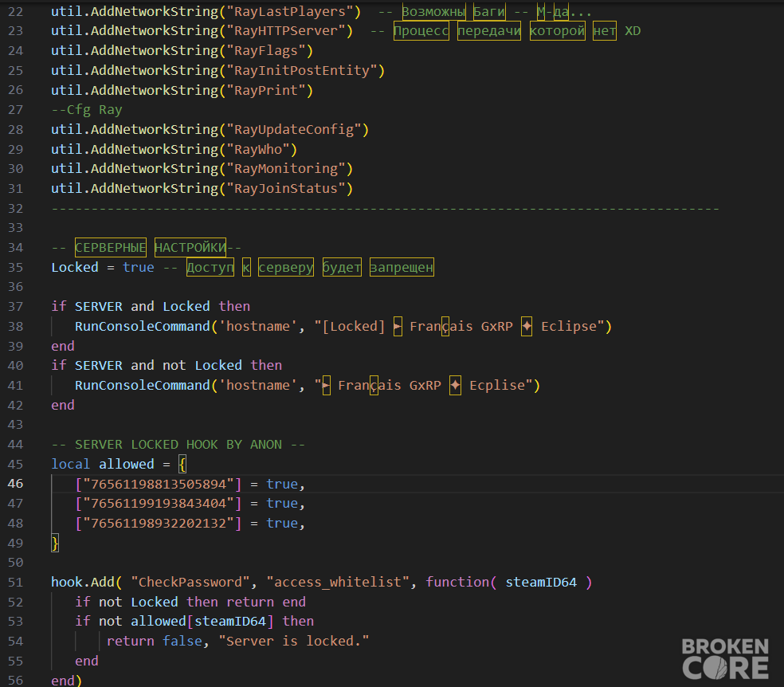The height and width of the screenshot is (687, 784).
Task: Click the opening brace on line 45
Action: pyautogui.click(x=182, y=464)
